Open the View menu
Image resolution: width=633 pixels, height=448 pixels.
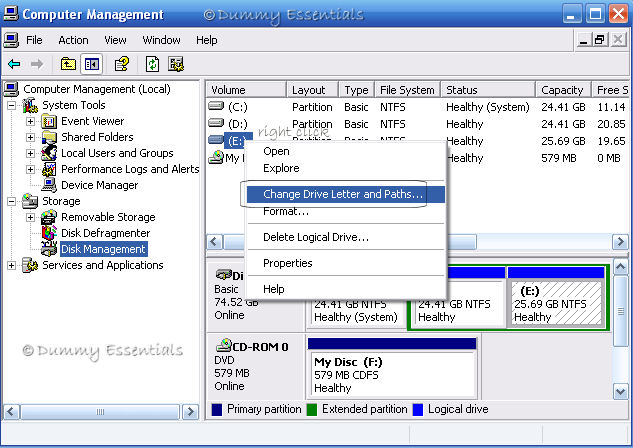(x=115, y=40)
